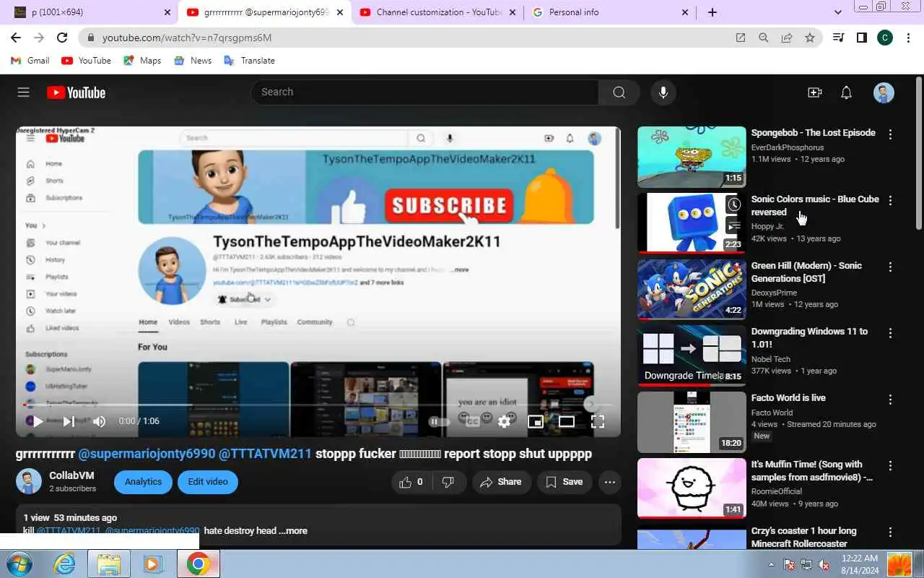Screen dimensions: 924x578
Task: Seek on the video progress bar
Action: pyautogui.click(x=318, y=405)
